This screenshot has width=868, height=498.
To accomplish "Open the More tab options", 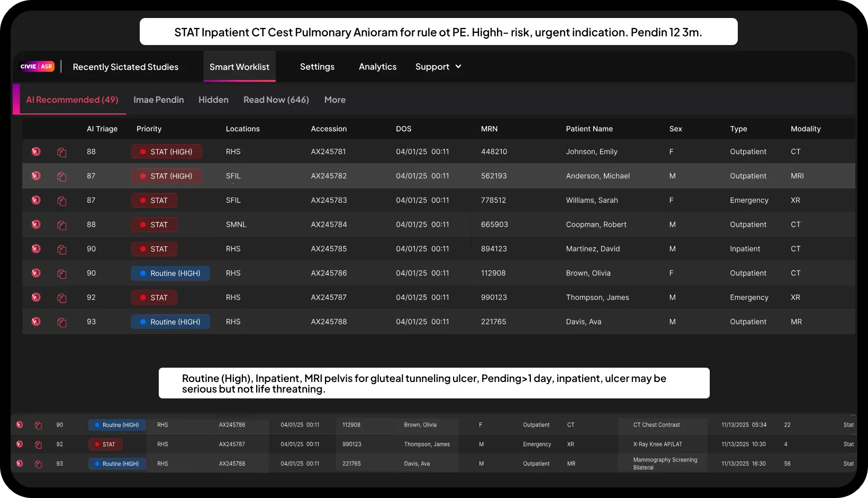I will coord(334,100).
